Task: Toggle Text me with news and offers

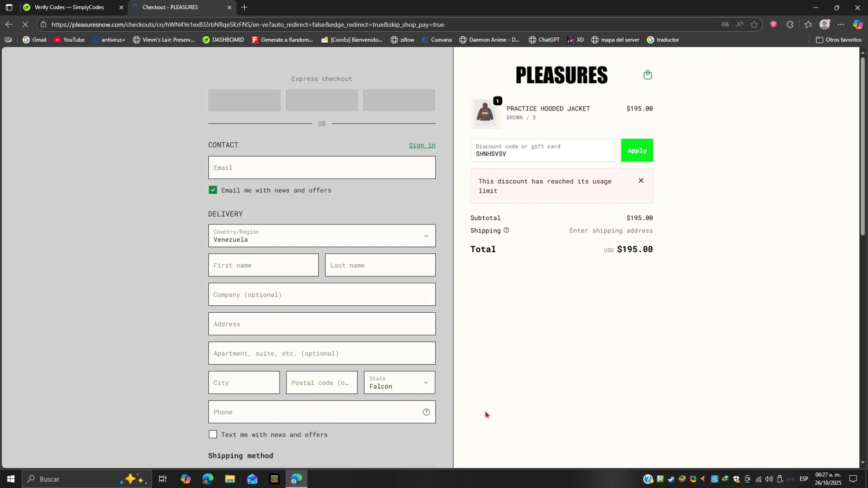Action: click(x=213, y=434)
